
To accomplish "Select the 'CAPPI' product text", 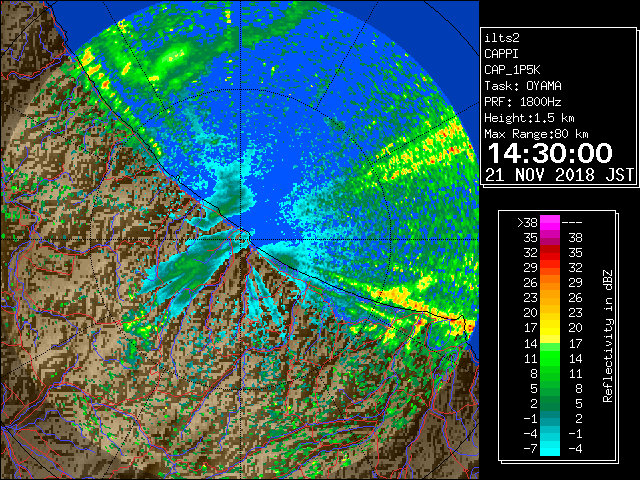I will tap(501, 54).
